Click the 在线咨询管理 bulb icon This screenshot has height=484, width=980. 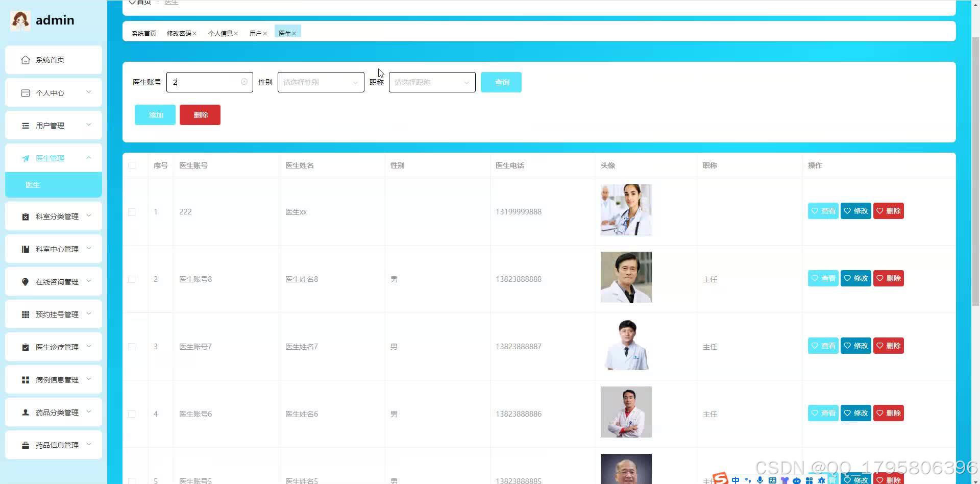pyautogui.click(x=26, y=282)
